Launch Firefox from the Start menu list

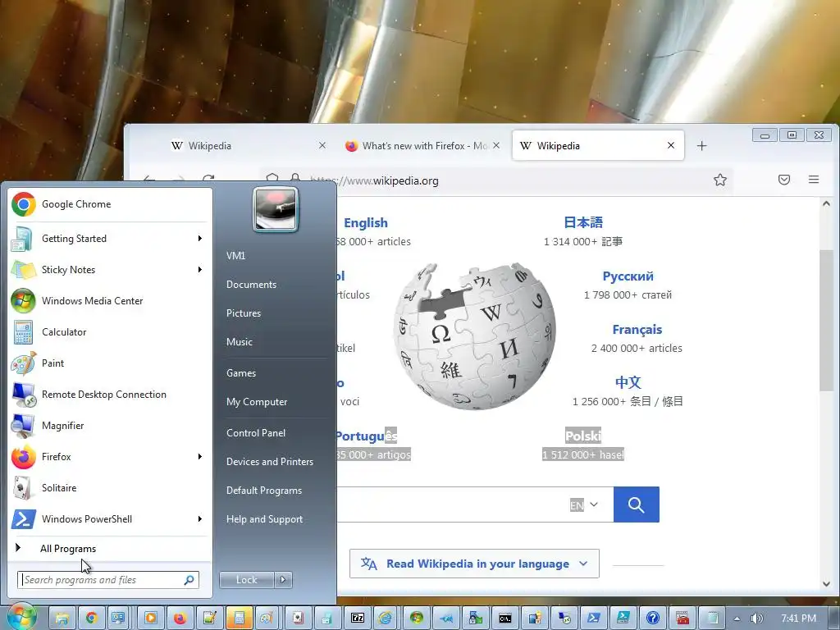click(x=109, y=456)
